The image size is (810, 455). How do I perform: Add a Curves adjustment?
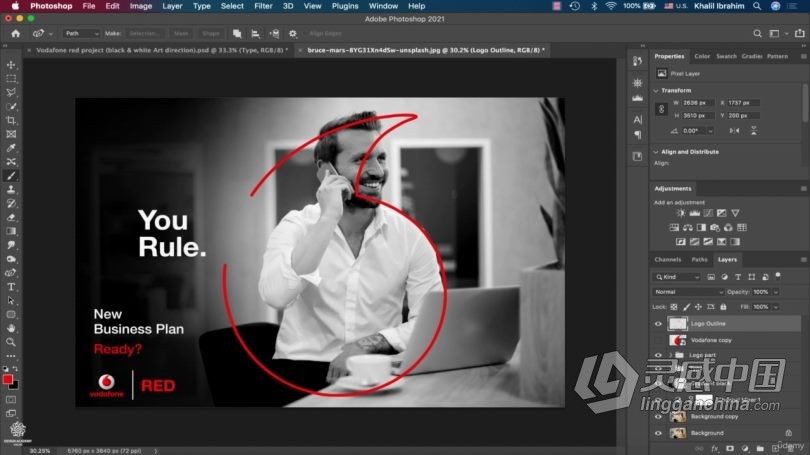click(708, 213)
